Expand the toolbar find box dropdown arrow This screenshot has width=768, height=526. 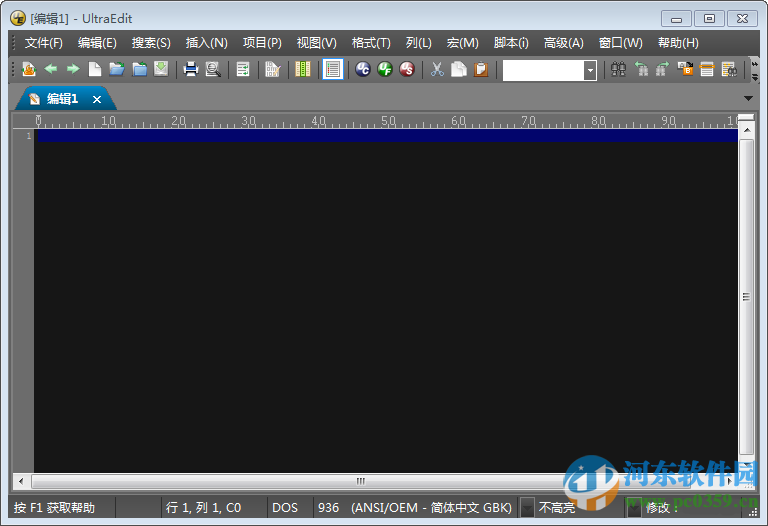pyautogui.click(x=590, y=71)
